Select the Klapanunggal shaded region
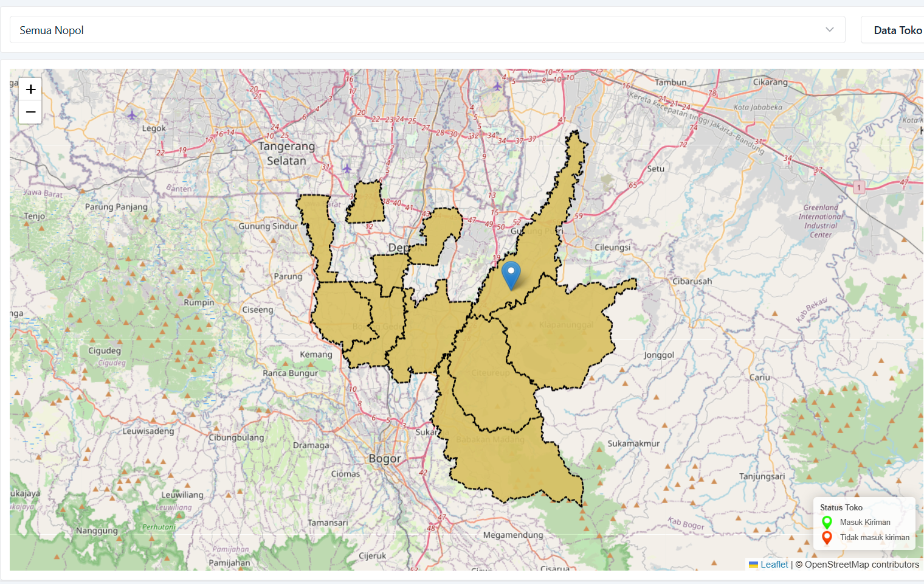The height and width of the screenshot is (584, 924). [x=565, y=341]
